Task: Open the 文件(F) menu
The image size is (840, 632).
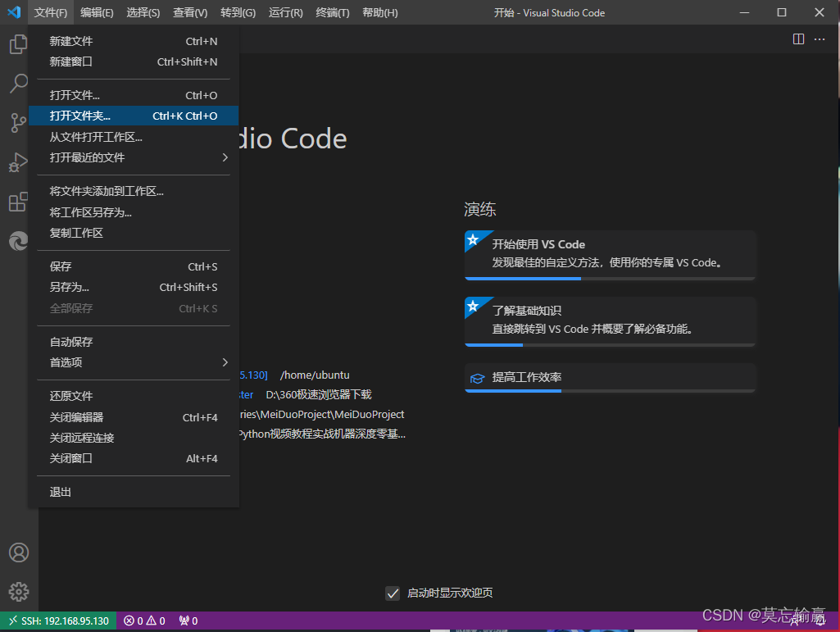Action: (50, 12)
